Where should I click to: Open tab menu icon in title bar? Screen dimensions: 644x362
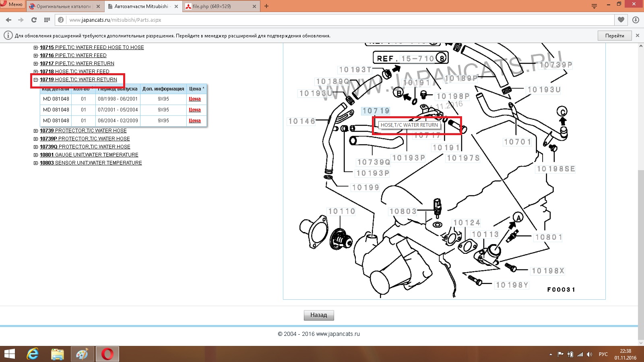point(594,6)
